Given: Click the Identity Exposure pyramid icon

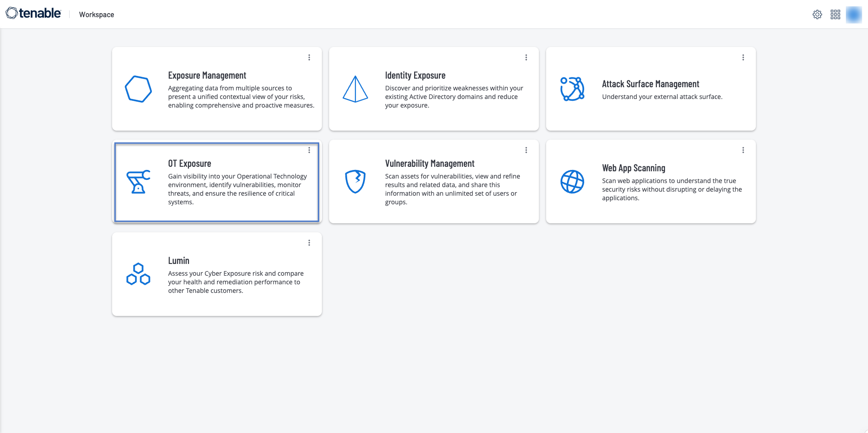Looking at the screenshot, I should [355, 89].
